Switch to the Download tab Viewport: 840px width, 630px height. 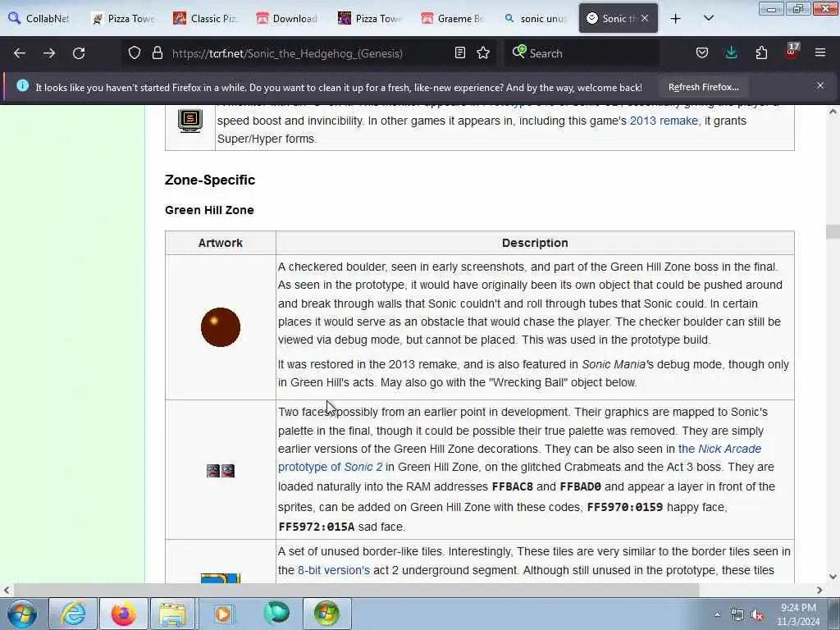coord(287,18)
